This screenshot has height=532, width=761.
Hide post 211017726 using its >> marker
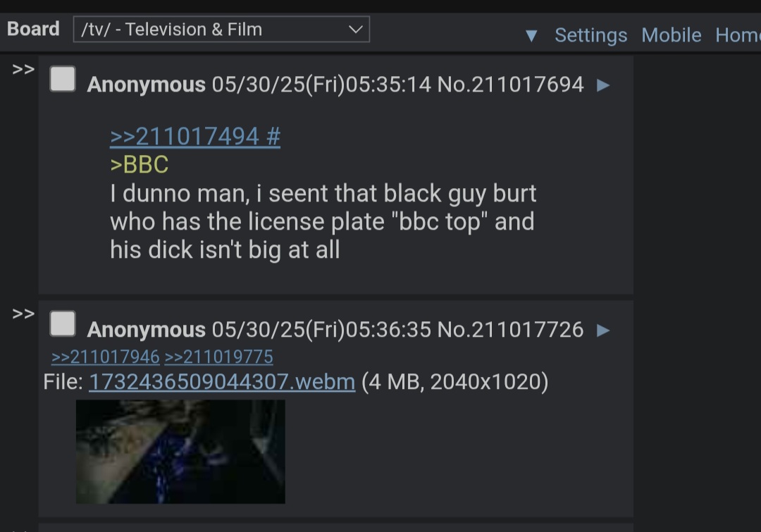23,314
